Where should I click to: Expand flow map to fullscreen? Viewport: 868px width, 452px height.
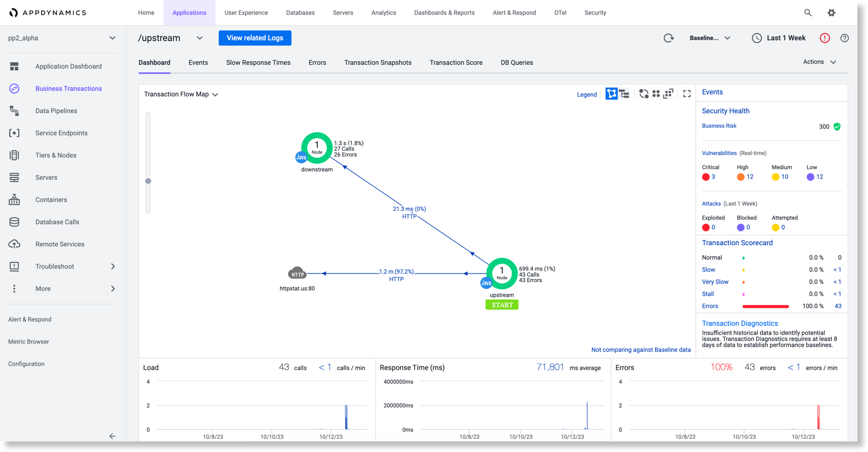687,94
